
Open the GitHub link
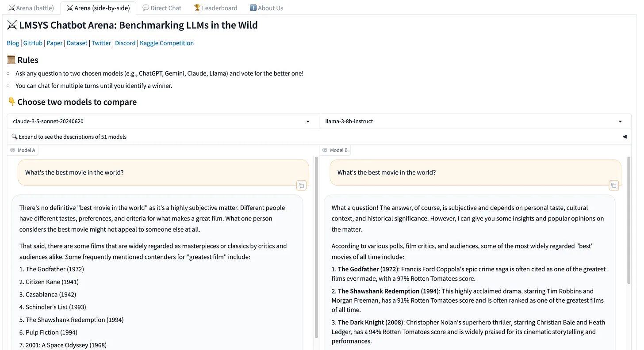click(33, 43)
